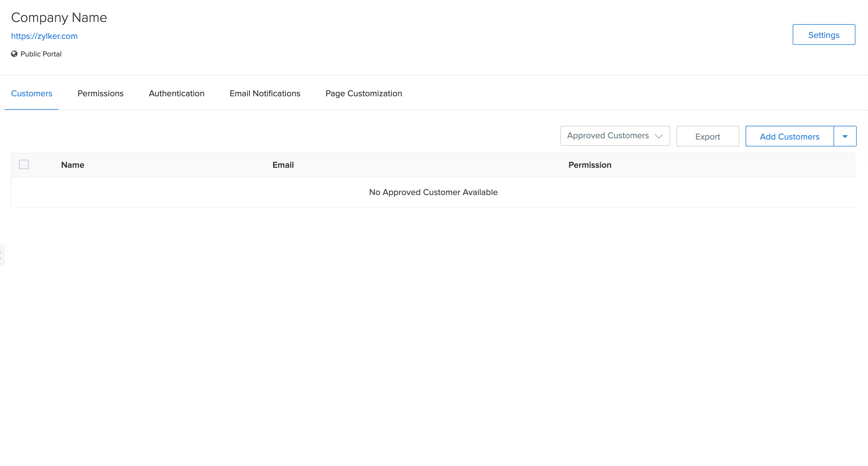868x466 pixels.
Task: Switch to the Permissions tab
Action: point(100,93)
